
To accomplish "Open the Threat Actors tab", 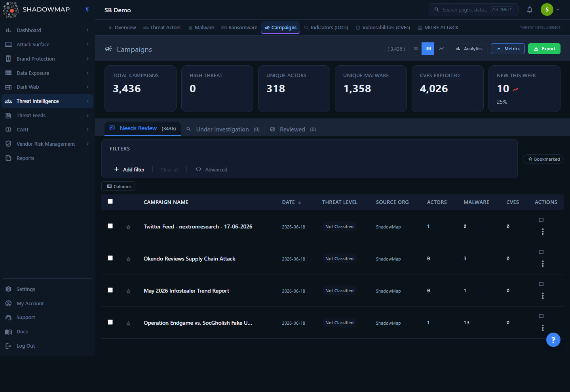I will (162, 28).
